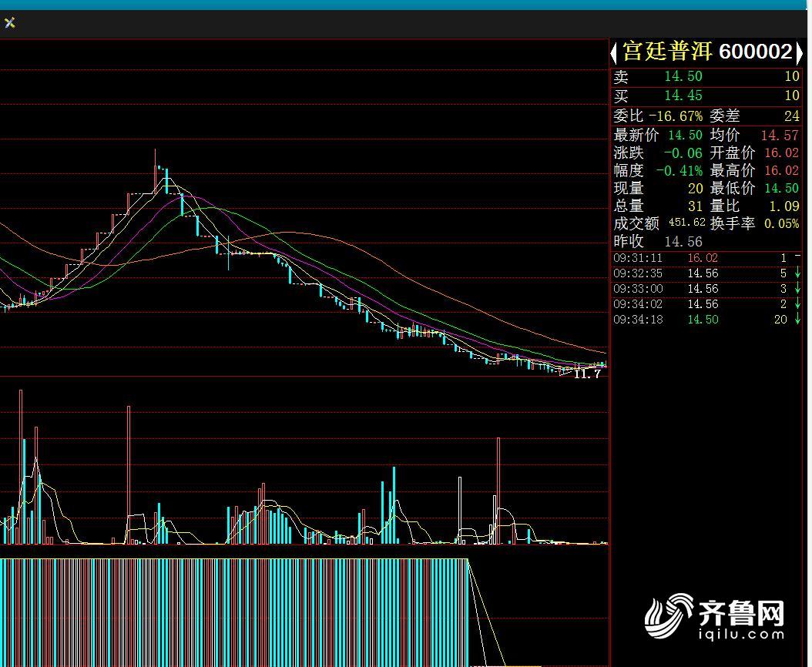This screenshot has height=667, width=812.
Task: Click the 委差 value 24
Action: (x=792, y=116)
